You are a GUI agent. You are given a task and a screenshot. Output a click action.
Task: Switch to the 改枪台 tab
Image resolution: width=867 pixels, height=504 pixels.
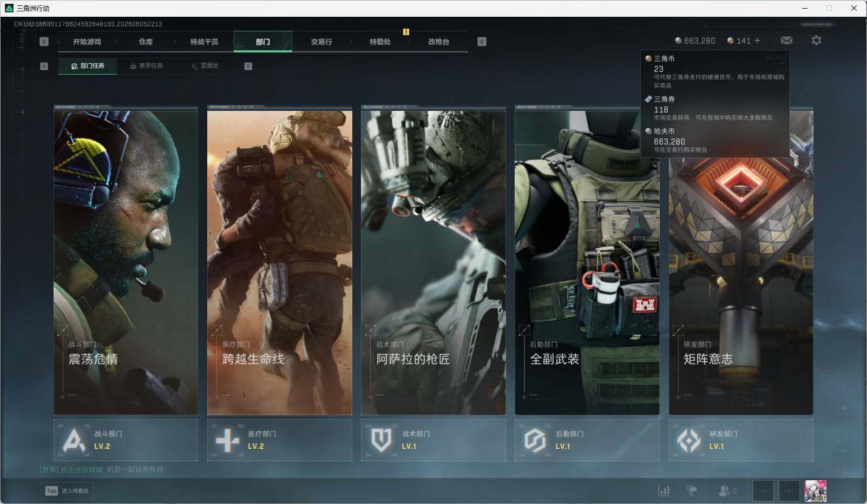[x=438, y=42]
